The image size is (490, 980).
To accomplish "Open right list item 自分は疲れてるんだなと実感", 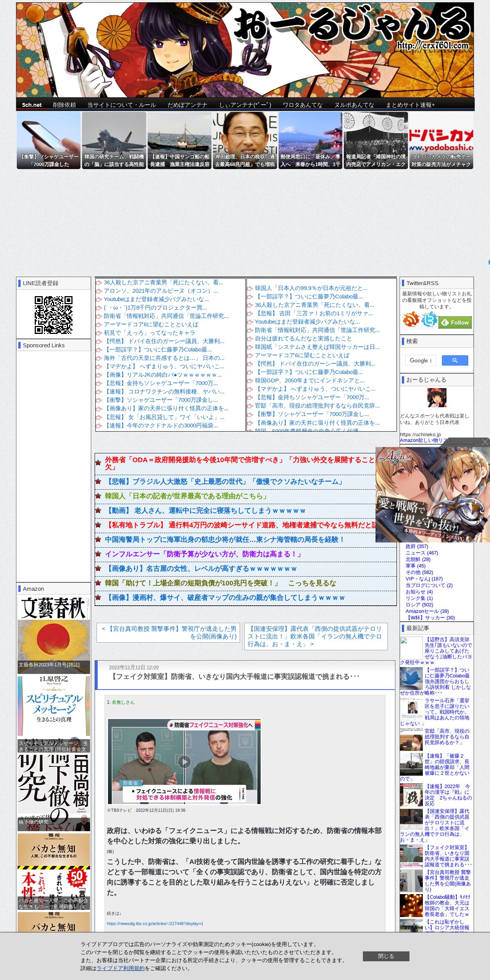I will click(303, 338).
